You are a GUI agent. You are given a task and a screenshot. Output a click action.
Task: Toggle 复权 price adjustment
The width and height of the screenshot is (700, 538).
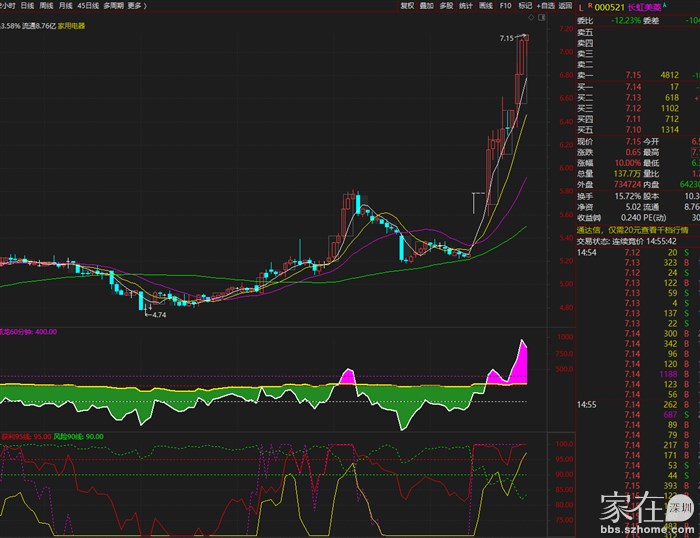pos(407,6)
